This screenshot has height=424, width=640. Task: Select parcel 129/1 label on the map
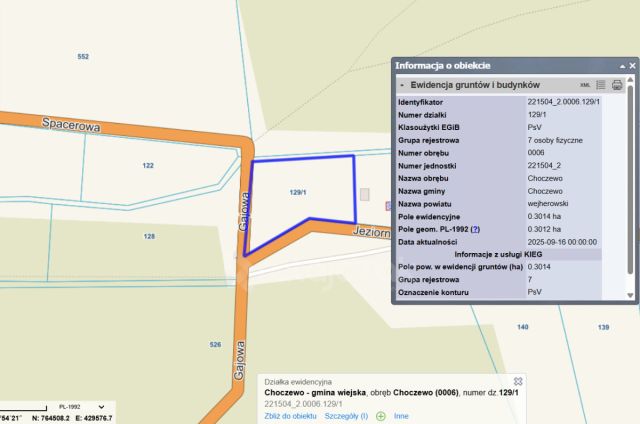[x=298, y=192]
